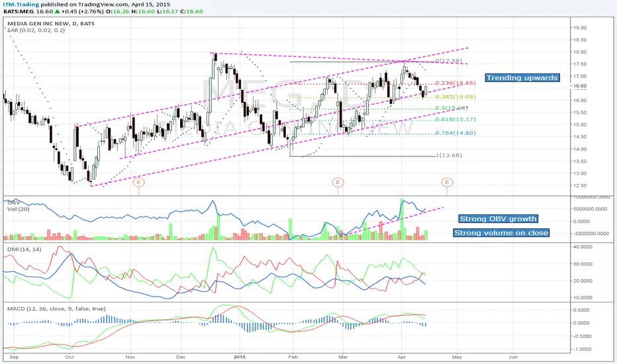
Task: Click the current price tag 16.60 on axis
Action: click(580, 86)
